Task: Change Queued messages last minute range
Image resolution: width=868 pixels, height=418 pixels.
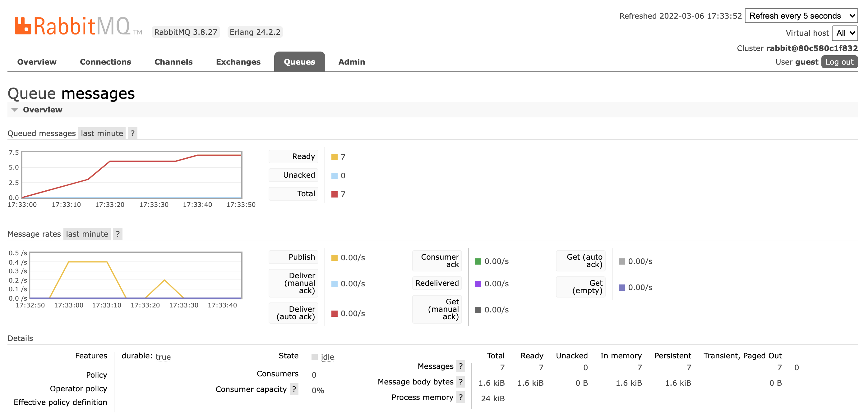Action: coord(102,134)
